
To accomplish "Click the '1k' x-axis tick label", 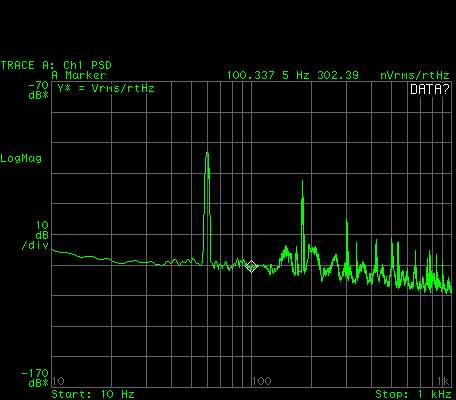I will click(x=444, y=381).
